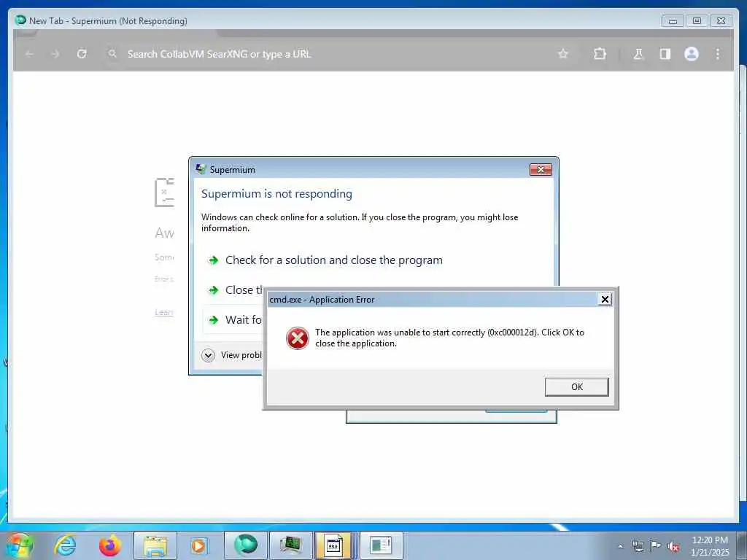Select the highlighted application error taskbar button
This screenshot has height=560, width=747.
[x=333, y=545]
